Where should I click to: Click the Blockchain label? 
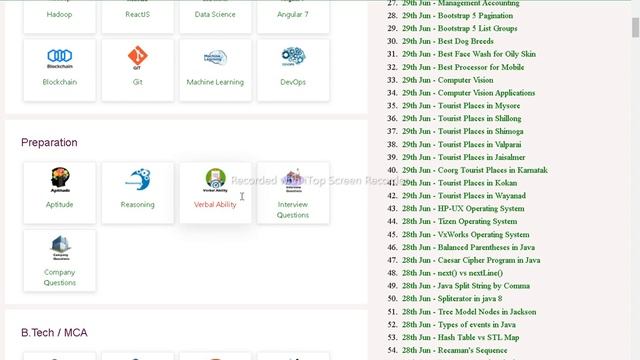60,82
